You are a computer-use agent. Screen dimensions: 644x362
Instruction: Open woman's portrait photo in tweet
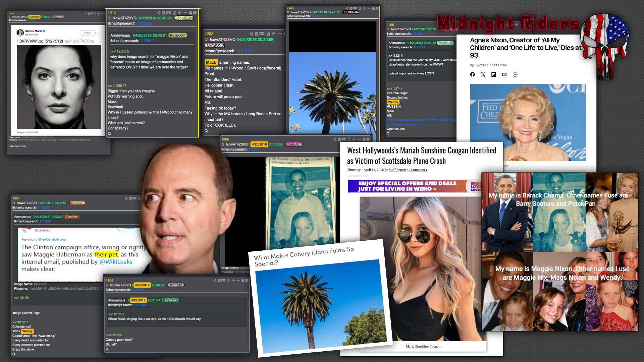59,87
